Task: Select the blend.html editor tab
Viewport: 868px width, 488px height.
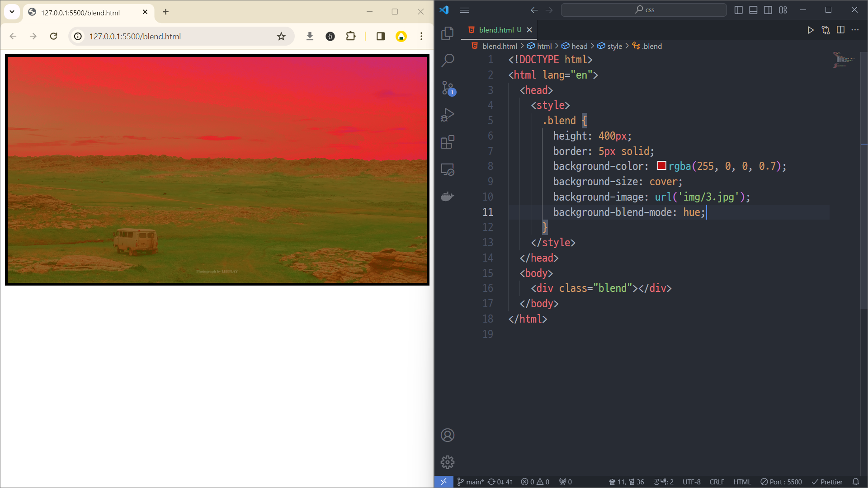Action: pos(496,30)
